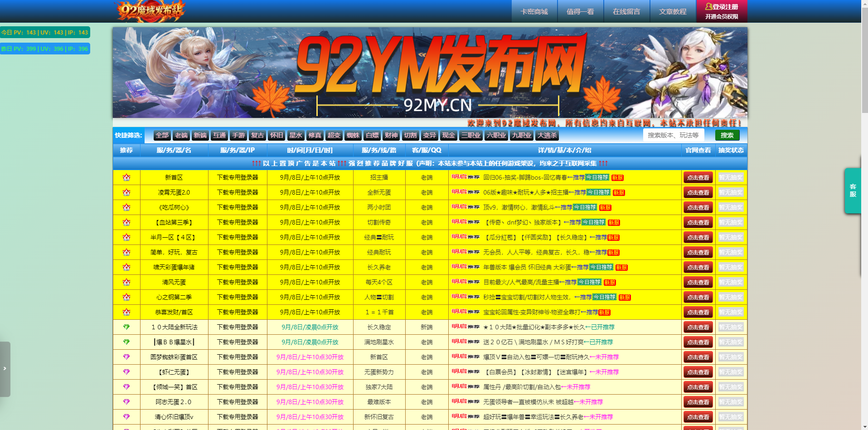
Task: Focus the 搜索版本、玩法等 search field
Action: click(673, 135)
